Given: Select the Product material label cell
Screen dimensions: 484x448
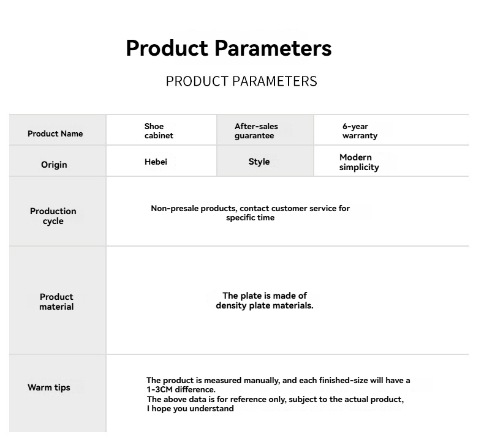Looking at the screenshot, I should [56, 302].
